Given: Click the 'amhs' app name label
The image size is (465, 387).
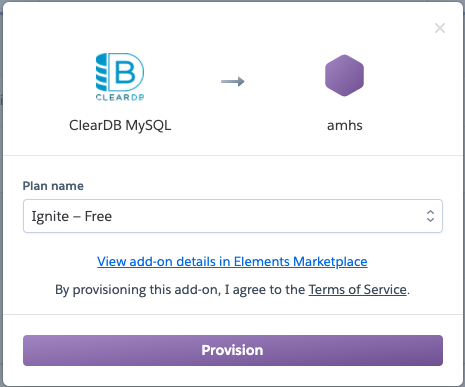Looking at the screenshot, I should click(345, 125).
